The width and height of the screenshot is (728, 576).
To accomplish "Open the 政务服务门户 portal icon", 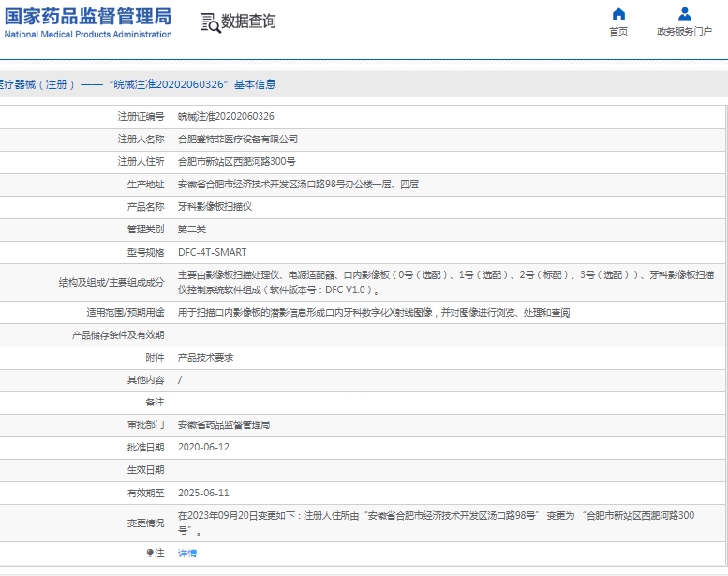I will coord(684,14).
